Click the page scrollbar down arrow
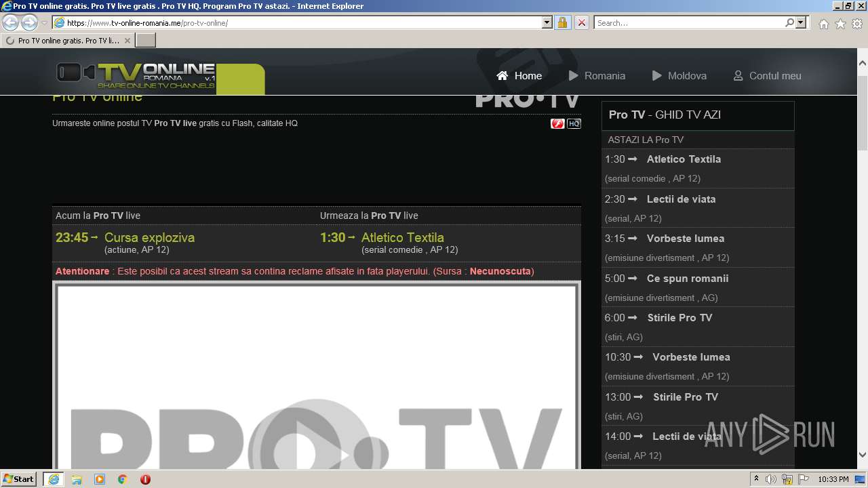Viewport: 868px width, 488px height. [862, 455]
